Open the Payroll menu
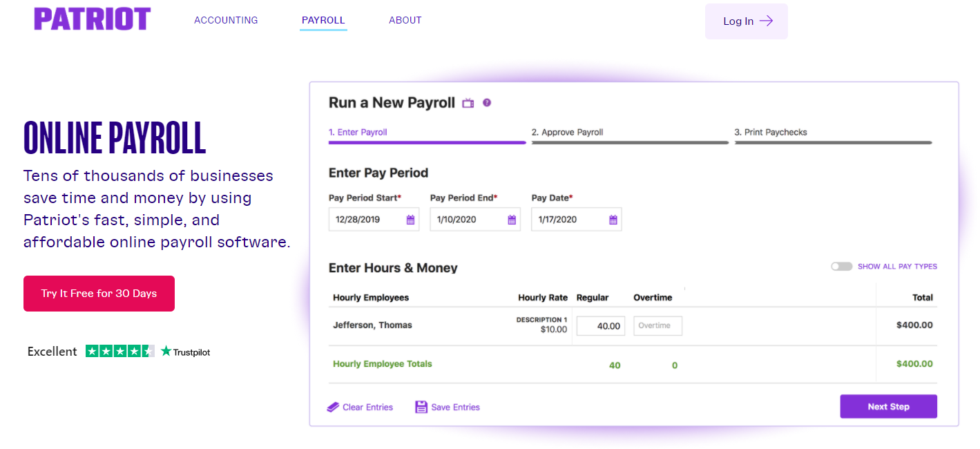 (323, 20)
